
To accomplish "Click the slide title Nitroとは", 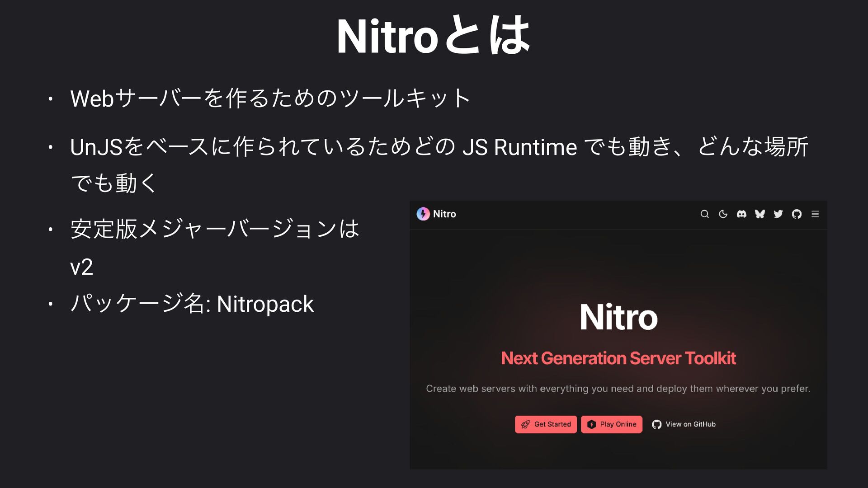I will [433, 36].
